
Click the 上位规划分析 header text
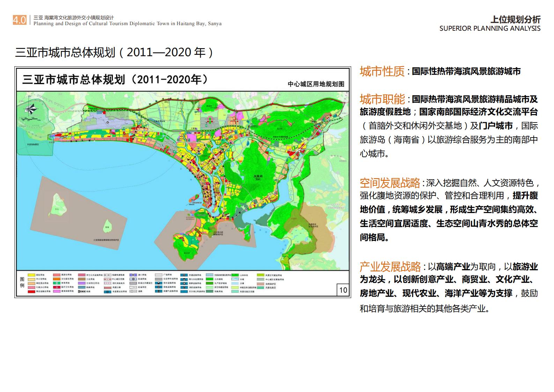pos(515,20)
